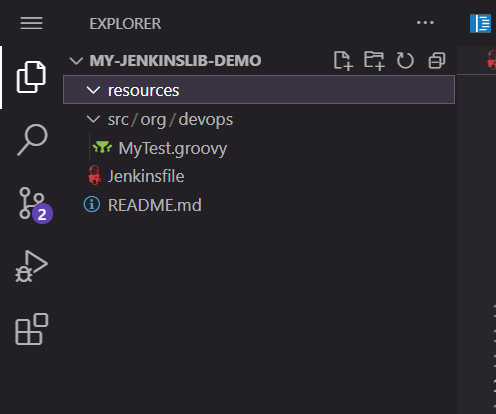The image size is (496, 414).
Task: Open the Run and Debug view
Action: click(x=31, y=266)
